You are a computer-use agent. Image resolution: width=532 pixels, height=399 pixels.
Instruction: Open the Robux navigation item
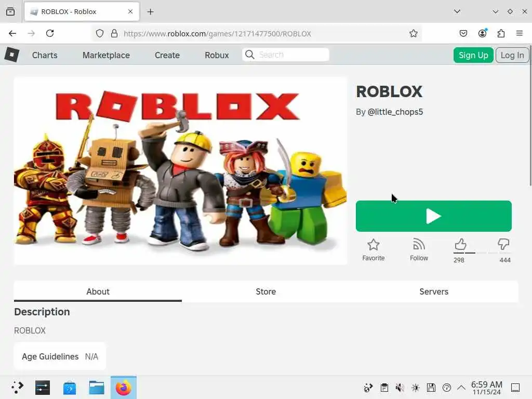pyautogui.click(x=217, y=55)
